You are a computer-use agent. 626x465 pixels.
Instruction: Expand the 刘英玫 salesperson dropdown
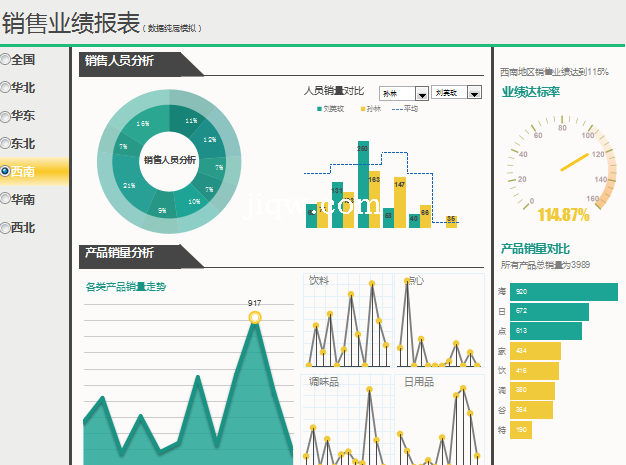click(475, 93)
